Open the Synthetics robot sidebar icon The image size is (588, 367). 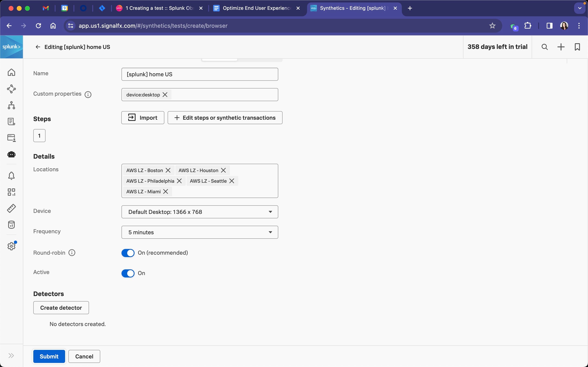11,154
